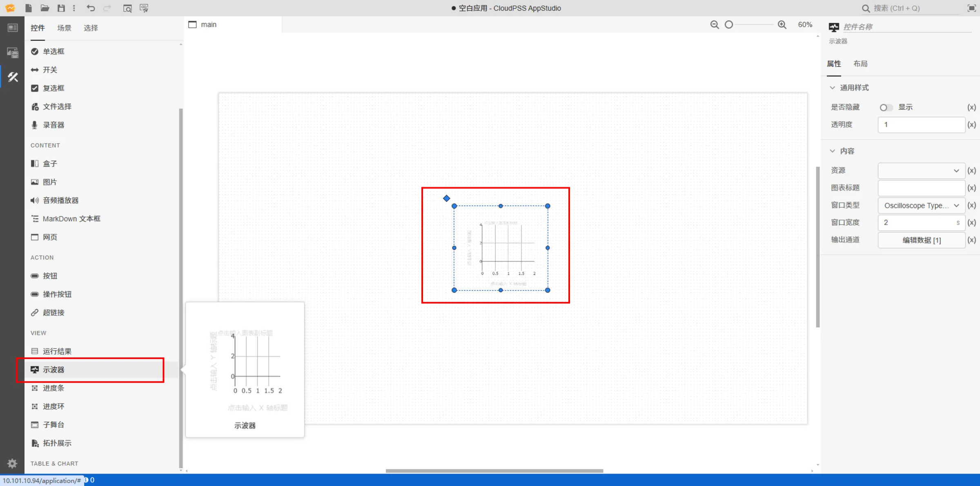The image size is (980, 486).
Task: Select the 超链接 action icon
Action: pyautogui.click(x=35, y=312)
